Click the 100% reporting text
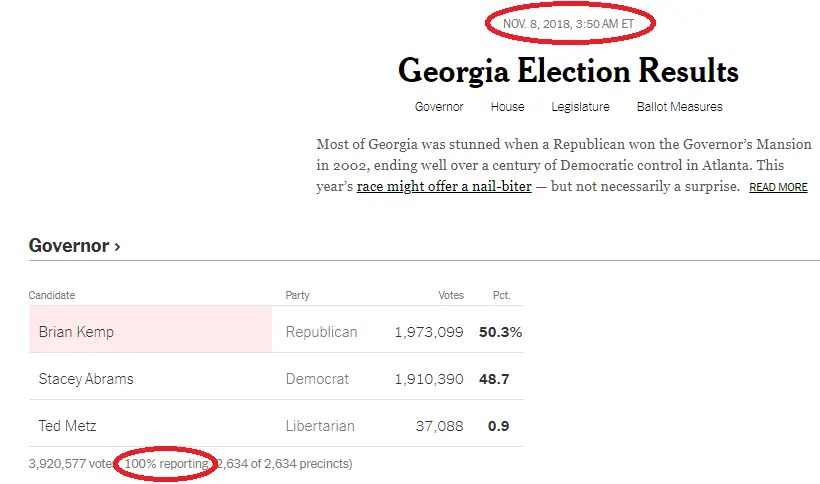 [167, 464]
